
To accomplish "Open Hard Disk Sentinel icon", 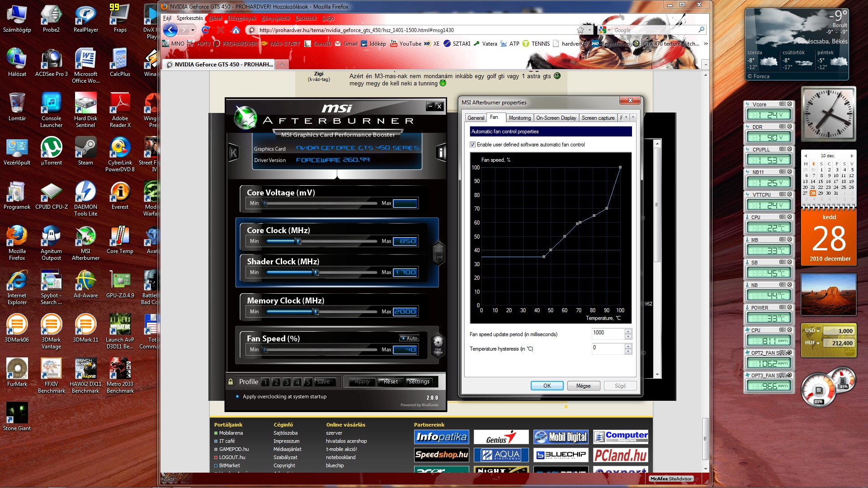I will pyautogui.click(x=85, y=110).
